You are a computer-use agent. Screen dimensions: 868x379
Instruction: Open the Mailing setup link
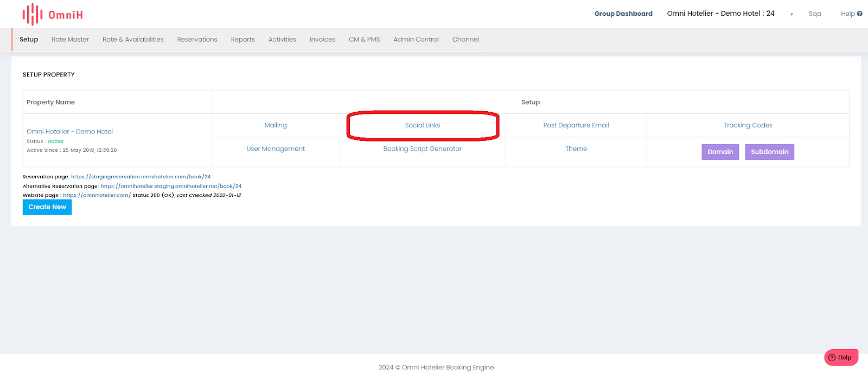(x=276, y=125)
